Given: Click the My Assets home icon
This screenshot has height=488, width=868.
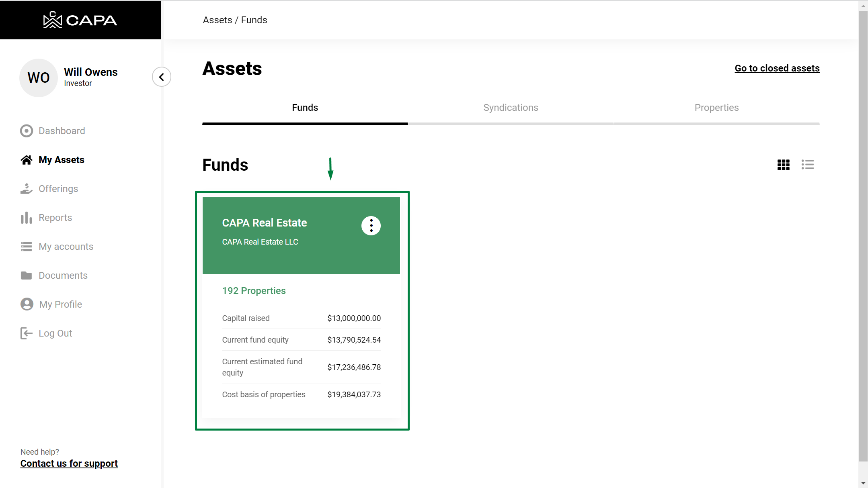Looking at the screenshot, I should tap(27, 160).
